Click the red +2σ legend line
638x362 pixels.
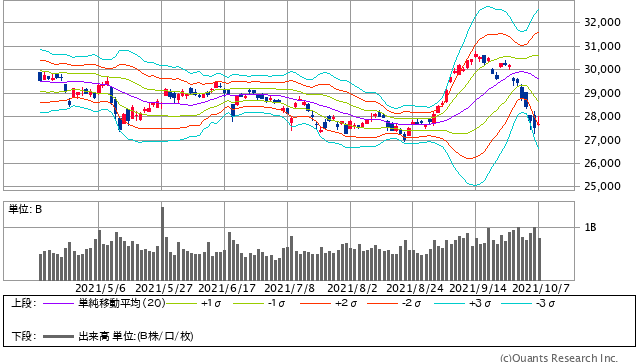point(315,303)
